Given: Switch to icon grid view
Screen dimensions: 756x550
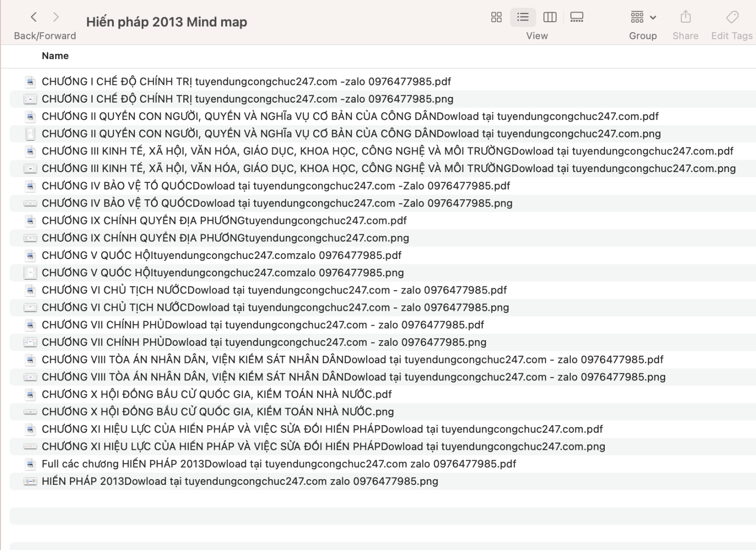Looking at the screenshot, I should 496,17.
